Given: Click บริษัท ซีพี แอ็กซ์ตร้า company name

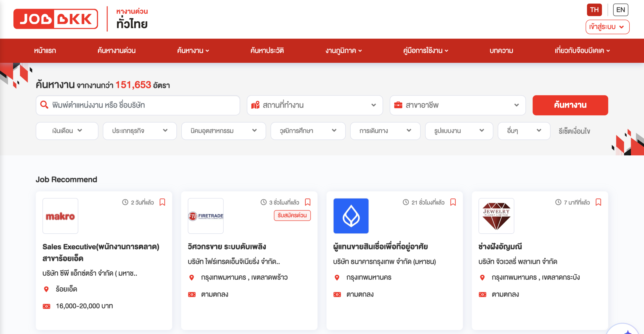Looking at the screenshot, I should (90, 273).
